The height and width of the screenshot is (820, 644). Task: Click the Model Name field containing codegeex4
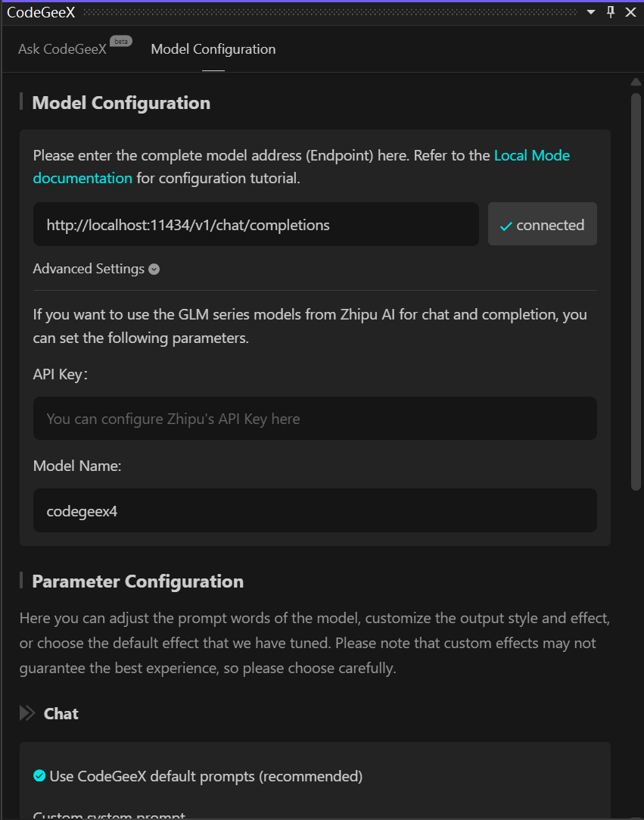(316, 511)
